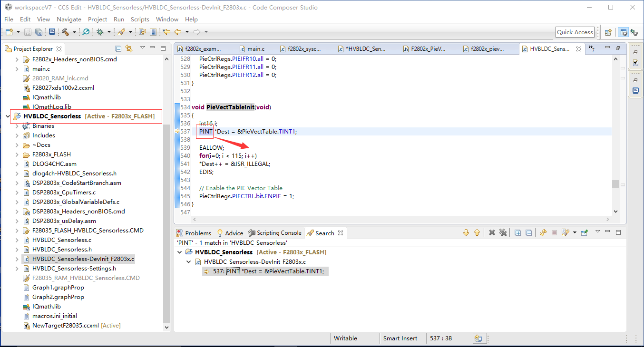Go to last edit location icon
This screenshot has height=347, width=644.
coord(166,32)
